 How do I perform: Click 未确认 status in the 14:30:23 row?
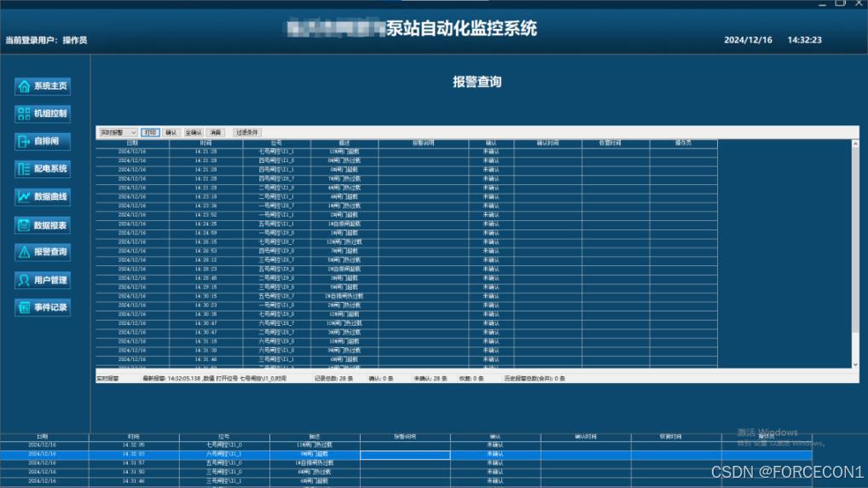pos(491,305)
